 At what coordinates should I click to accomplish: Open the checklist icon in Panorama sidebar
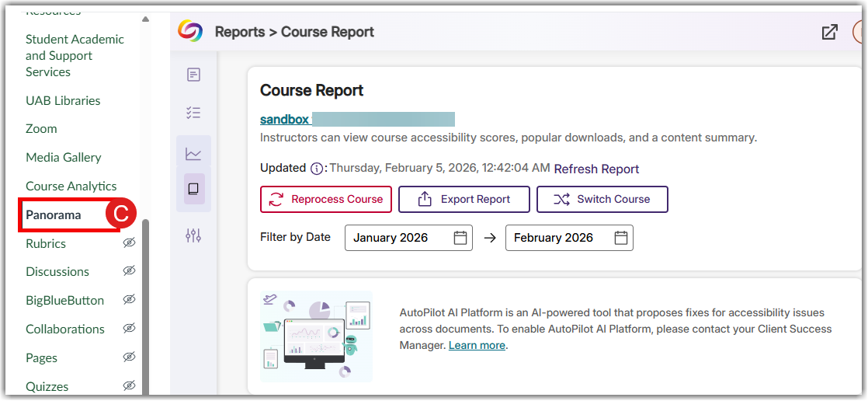coord(193,113)
